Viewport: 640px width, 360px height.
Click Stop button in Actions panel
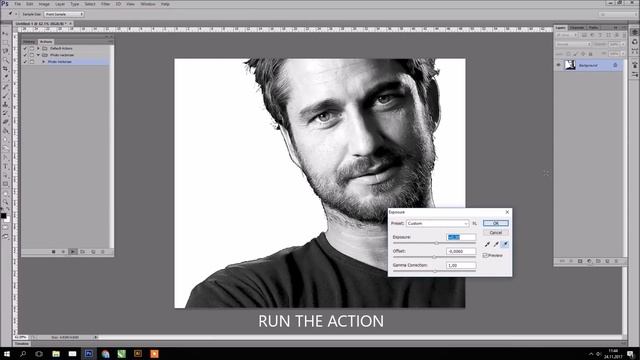pos(53,252)
